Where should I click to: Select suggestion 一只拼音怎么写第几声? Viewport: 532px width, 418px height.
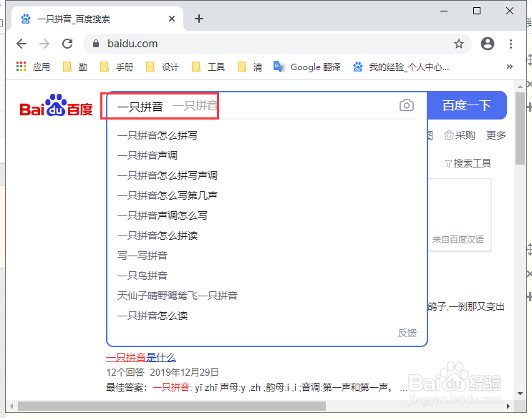click(x=266, y=195)
